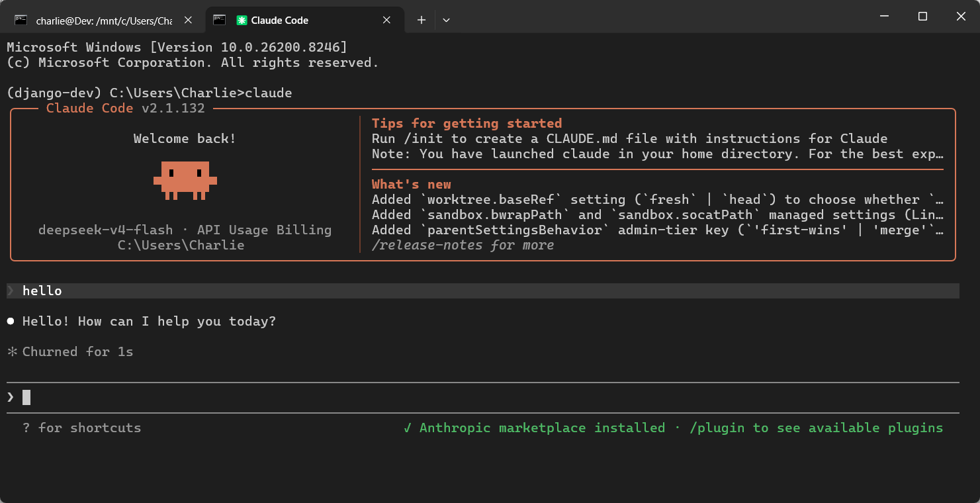Click the 'Churned for 1s' status line
This screenshot has width=980, height=503.
pyautogui.click(x=77, y=352)
